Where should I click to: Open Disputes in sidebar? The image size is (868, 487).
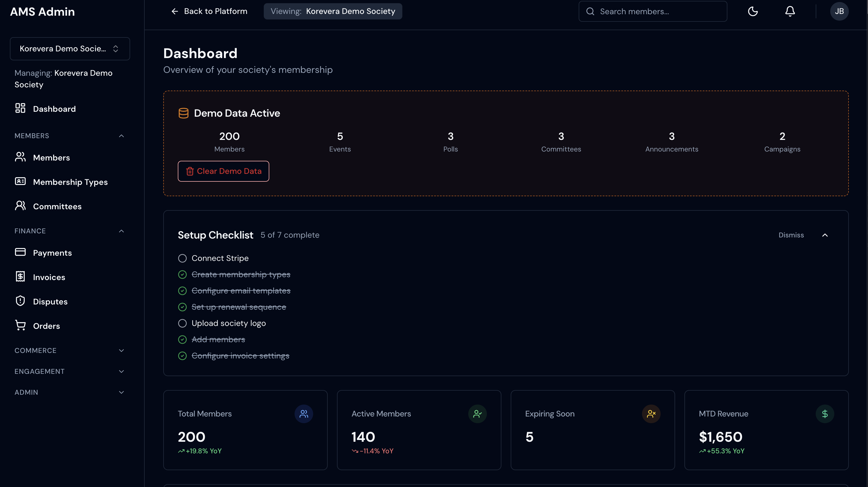click(70, 302)
